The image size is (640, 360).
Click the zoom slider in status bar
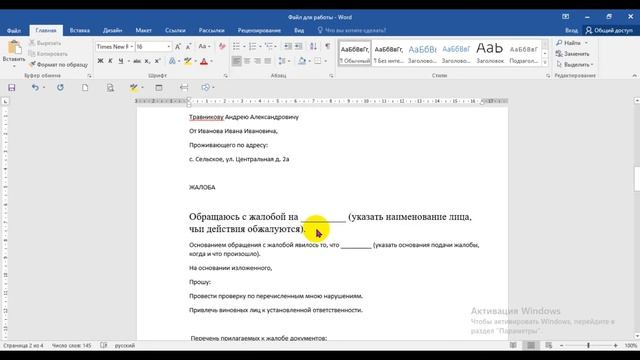pyautogui.click(x=588, y=345)
